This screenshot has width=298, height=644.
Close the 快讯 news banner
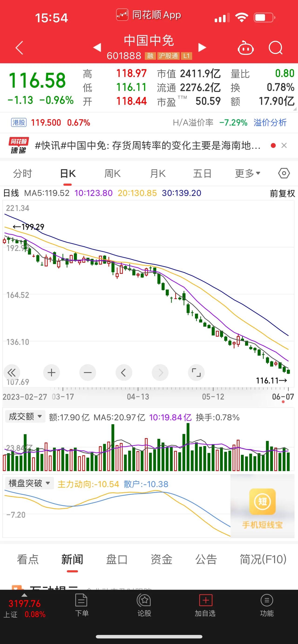[x=284, y=146]
